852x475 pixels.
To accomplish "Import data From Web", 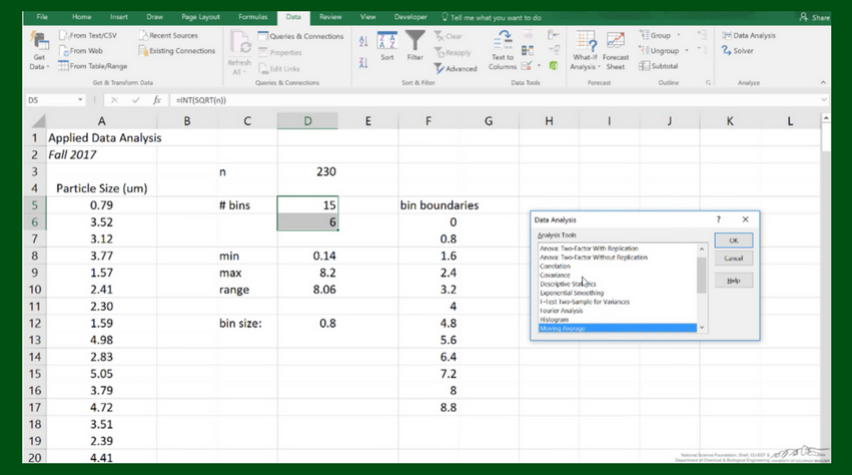I will pos(80,51).
